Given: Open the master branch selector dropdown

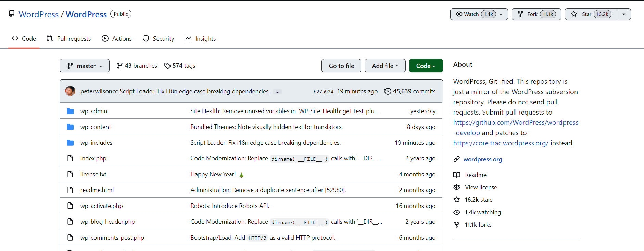Looking at the screenshot, I should point(85,66).
